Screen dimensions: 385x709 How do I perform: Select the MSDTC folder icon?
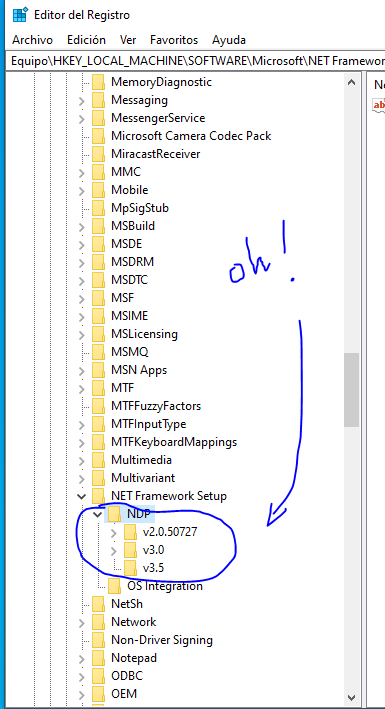[x=98, y=280]
